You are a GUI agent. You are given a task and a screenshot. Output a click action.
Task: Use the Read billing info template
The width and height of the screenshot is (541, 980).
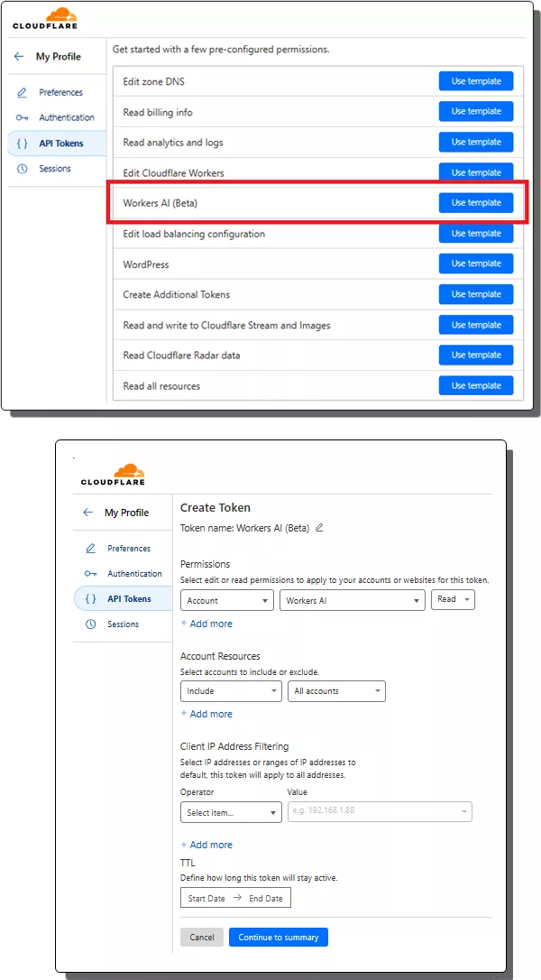click(x=476, y=111)
